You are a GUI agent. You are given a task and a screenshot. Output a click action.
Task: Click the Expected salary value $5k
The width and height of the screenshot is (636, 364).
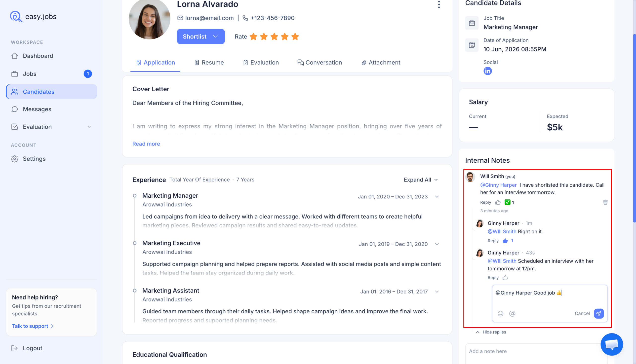tap(555, 127)
